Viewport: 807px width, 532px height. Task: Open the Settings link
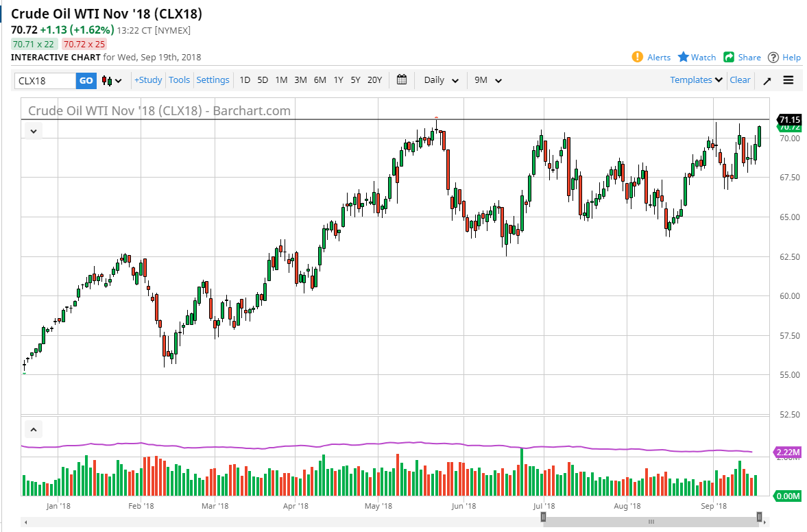pos(213,80)
